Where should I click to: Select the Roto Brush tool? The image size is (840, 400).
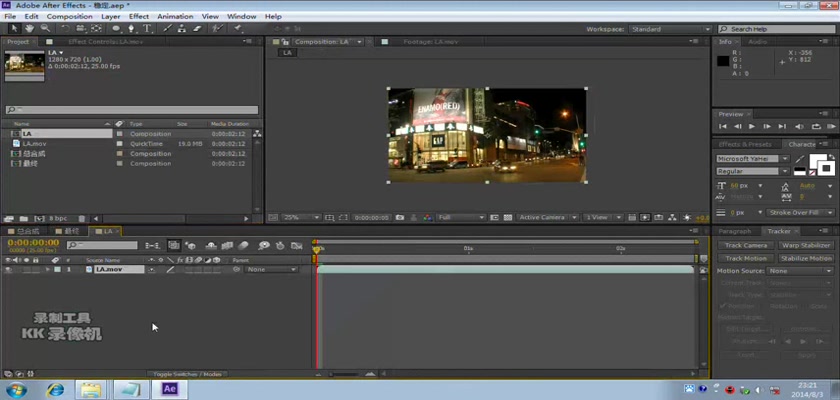click(x=217, y=28)
